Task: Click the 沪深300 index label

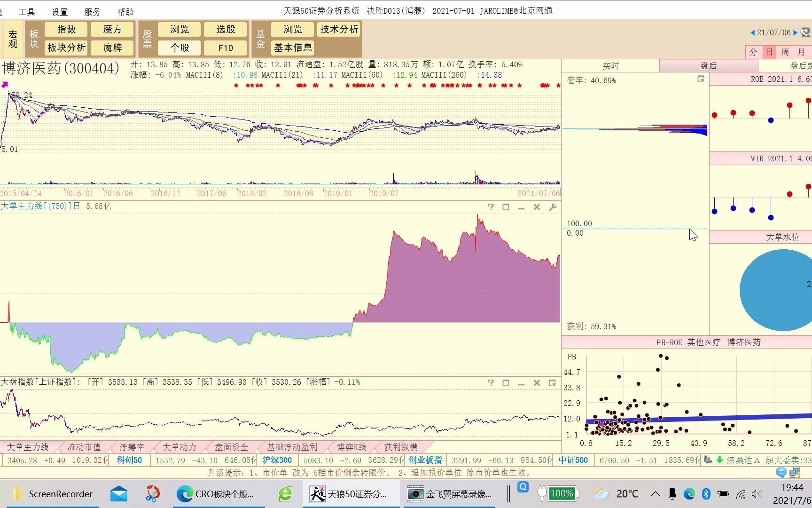Action: [x=277, y=460]
